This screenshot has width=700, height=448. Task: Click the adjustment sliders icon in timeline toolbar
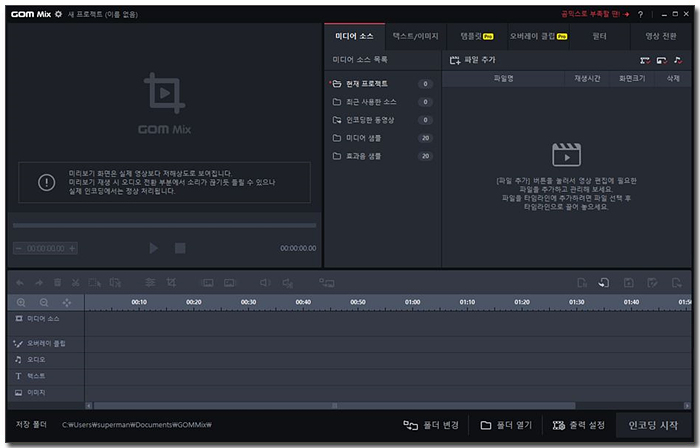pyautogui.click(x=150, y=282)
